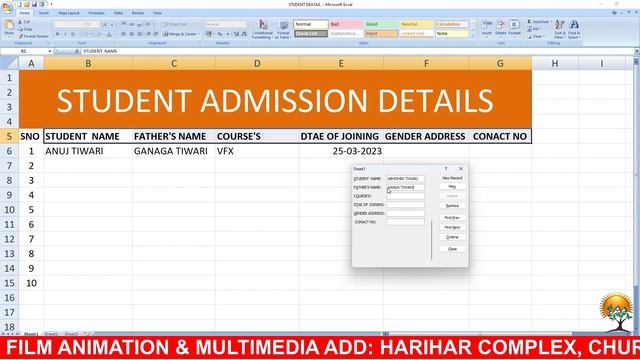
Task: Click the Cut command
Action: pos(24,22)
